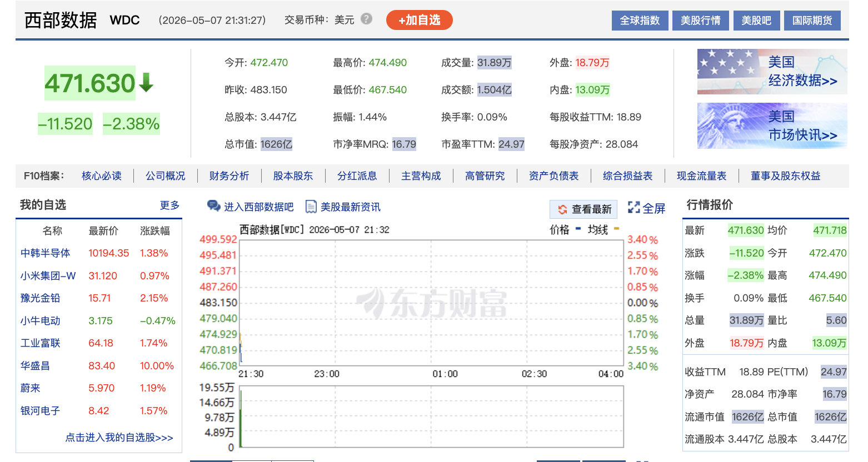Click 市盈率TTM 24.97 value
Screen dimensions: 868x462
coord(511,144)
